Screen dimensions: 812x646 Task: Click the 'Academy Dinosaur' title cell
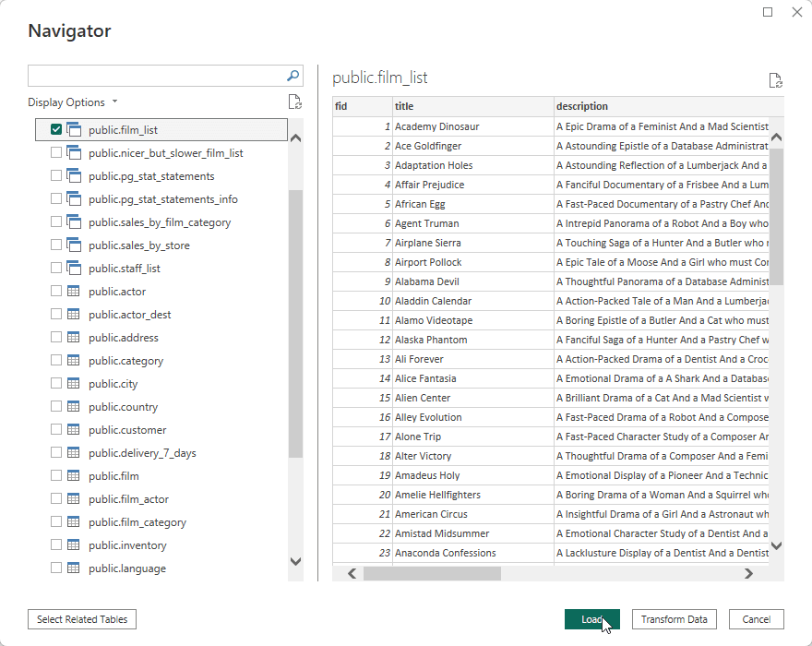click(472, 126)
